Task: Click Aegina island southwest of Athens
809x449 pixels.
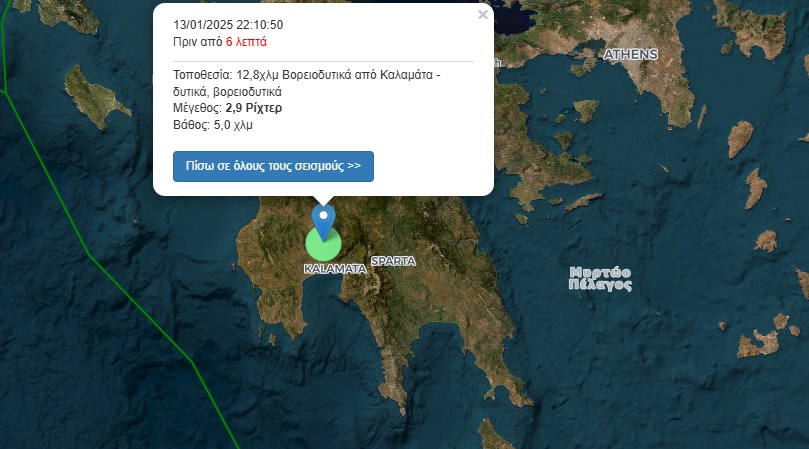Action: point(586,109)
